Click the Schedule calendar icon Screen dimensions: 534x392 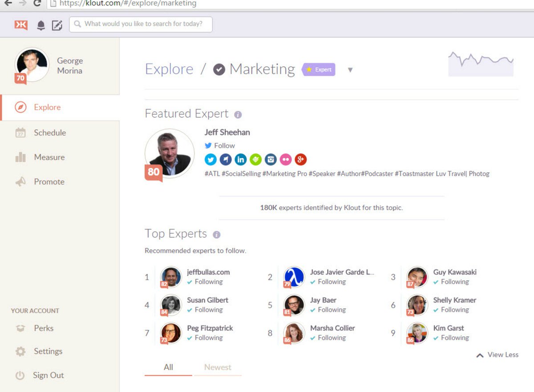click(20, 132)
